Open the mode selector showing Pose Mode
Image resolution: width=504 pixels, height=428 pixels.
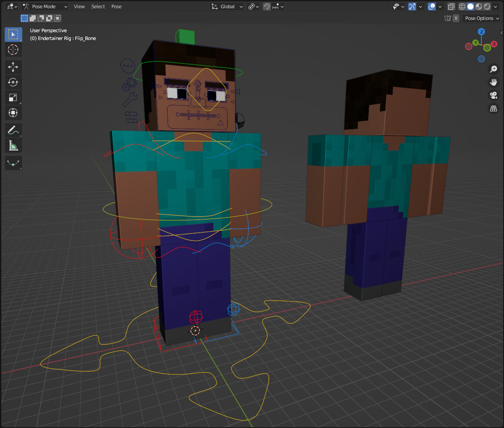click(x=45, y=6)
